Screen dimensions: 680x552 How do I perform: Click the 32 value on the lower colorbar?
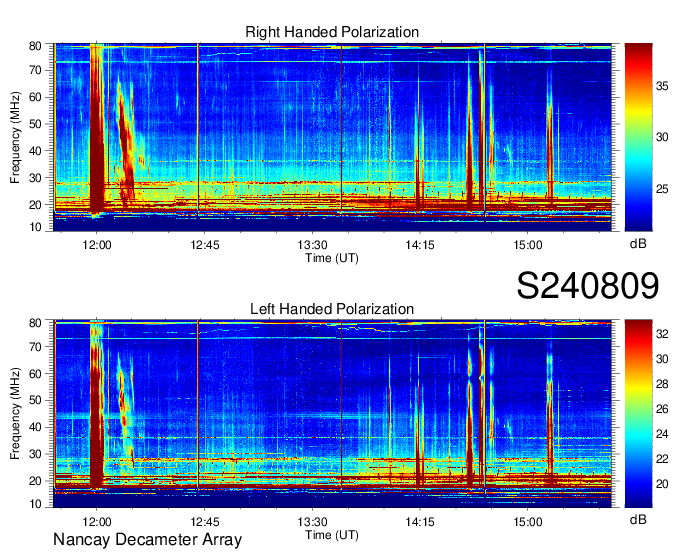[x=662, y=334]
